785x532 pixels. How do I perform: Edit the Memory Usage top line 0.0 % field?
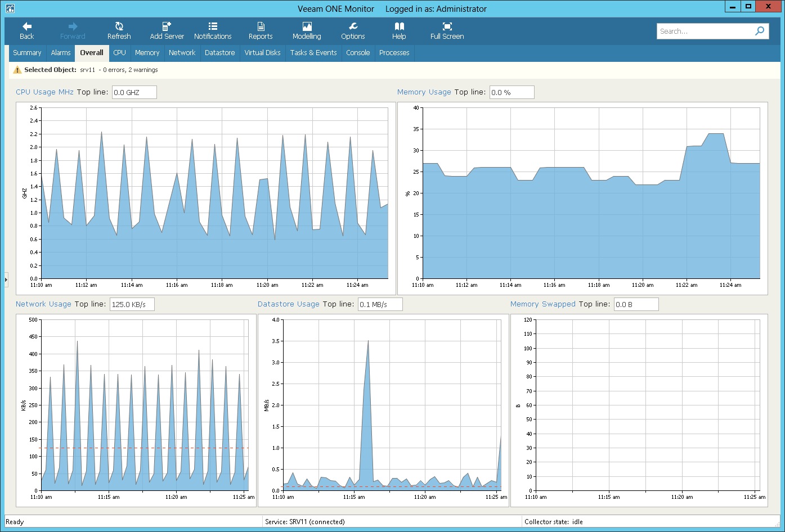pos(512,92)
